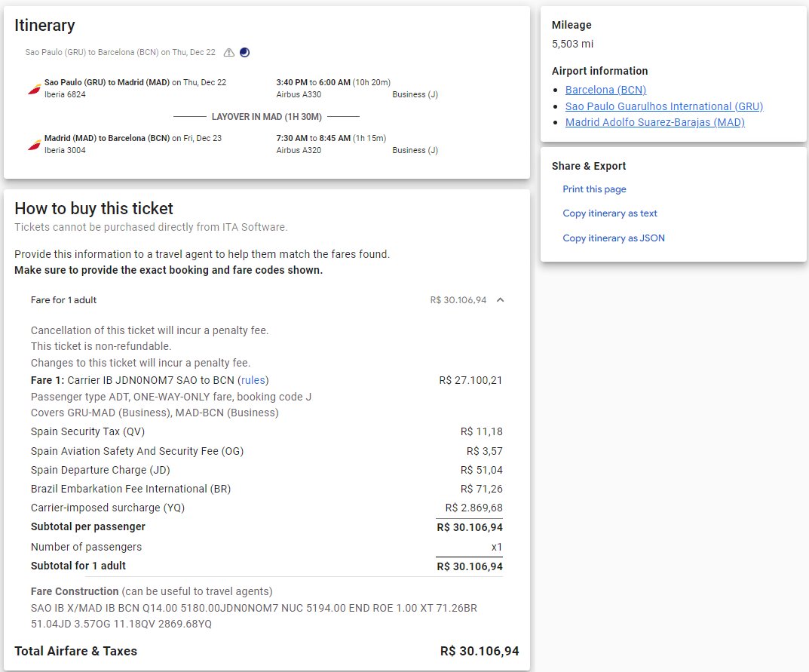Click the Subtotal for 1 adult label
This screenshot has height=672, width=809.
click(78, 566)
